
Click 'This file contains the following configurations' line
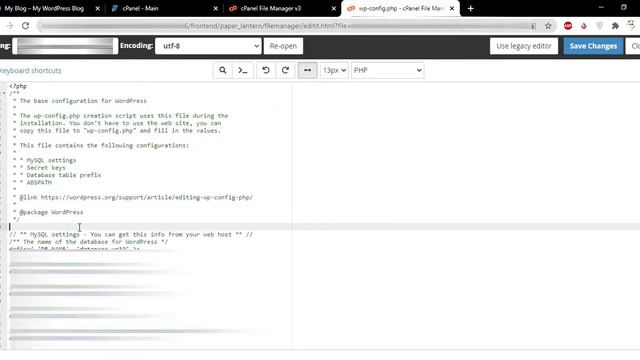click(x=101, y=145)
